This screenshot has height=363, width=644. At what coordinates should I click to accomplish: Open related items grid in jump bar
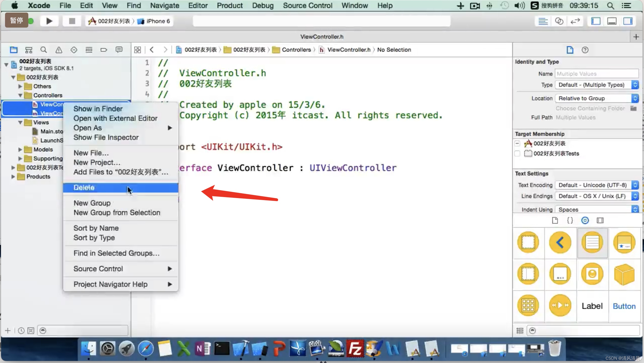(137, 50)
